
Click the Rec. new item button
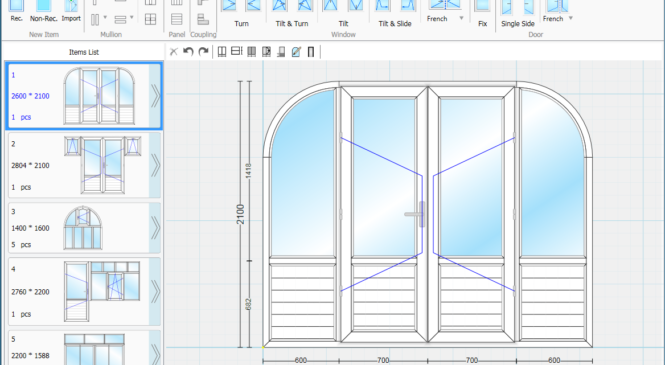(16, 11)
